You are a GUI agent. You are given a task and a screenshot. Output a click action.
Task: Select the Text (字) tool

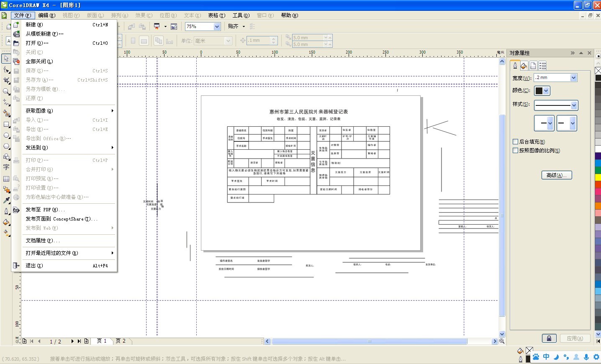(6, 167)
